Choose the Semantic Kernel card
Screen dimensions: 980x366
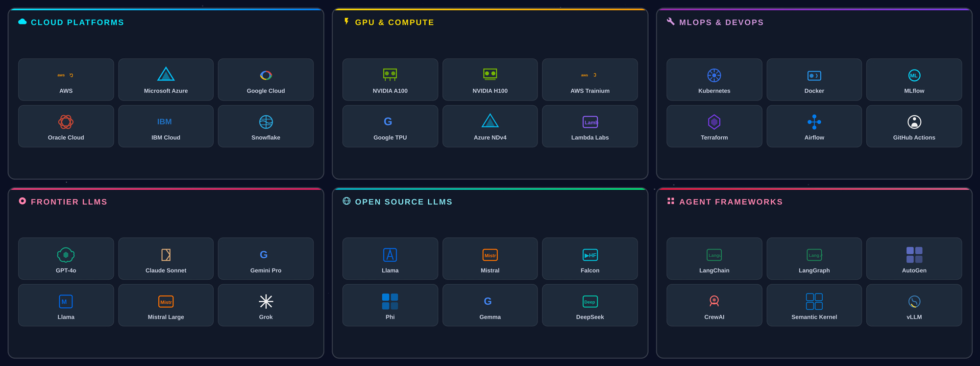[x=814, y=305]
